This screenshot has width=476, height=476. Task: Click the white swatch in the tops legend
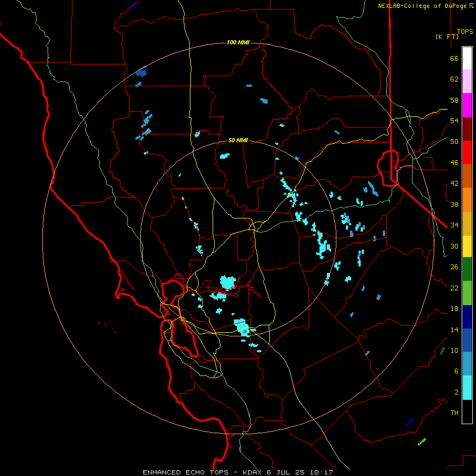467,58
